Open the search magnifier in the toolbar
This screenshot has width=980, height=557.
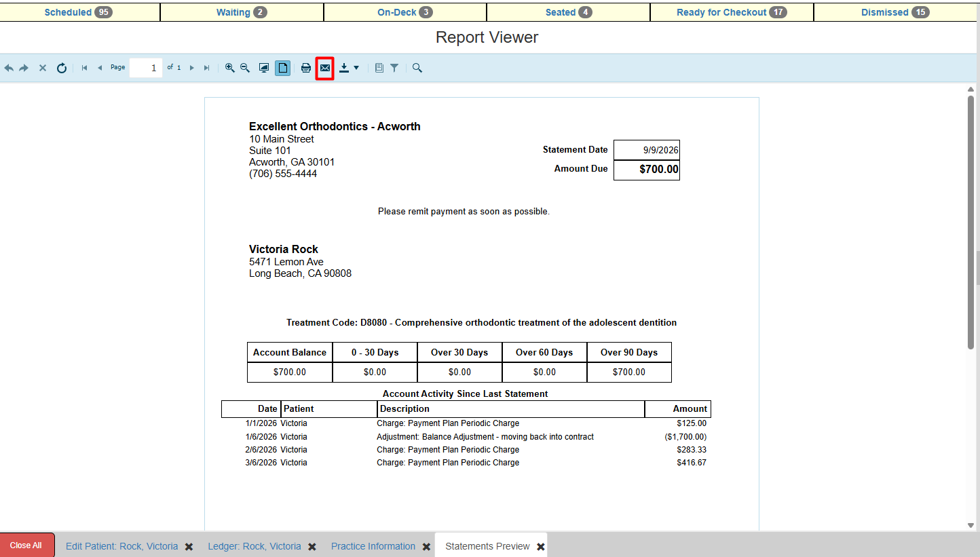(x=417, y=68)
